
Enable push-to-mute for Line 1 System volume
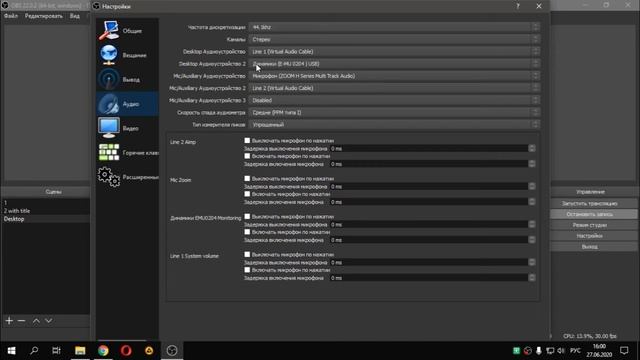tap(247, 254)
